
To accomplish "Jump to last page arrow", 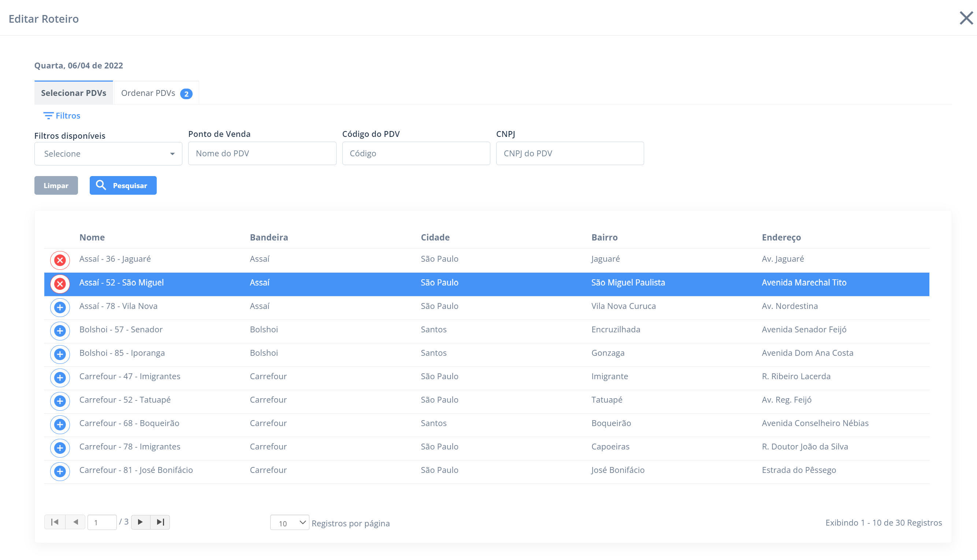I will pos(160,522).
